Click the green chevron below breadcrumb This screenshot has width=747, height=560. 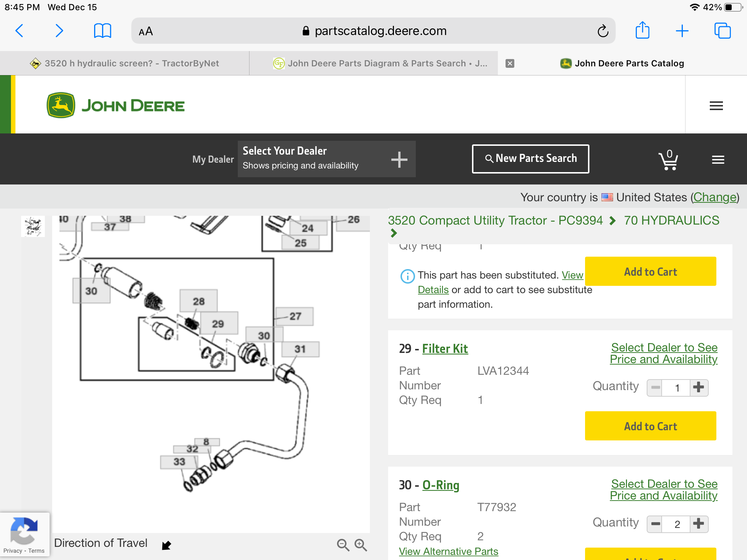(394, 233)
